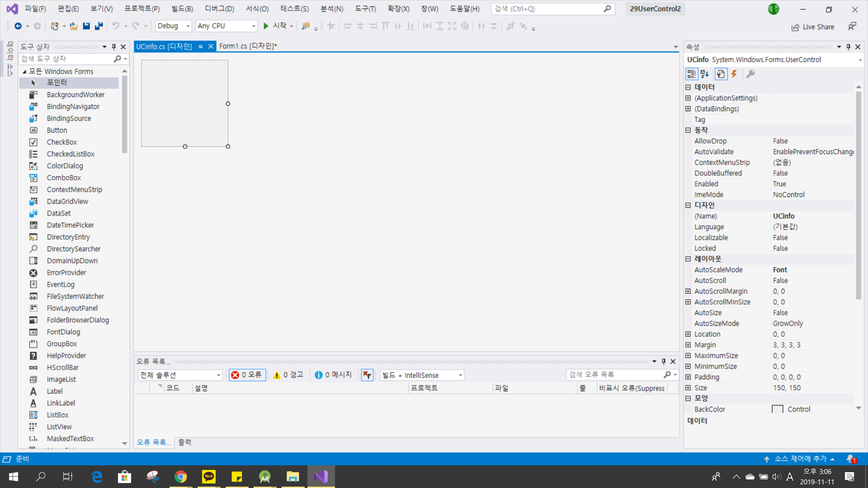Open KakaoTalk from the taskbar

click(208, 477)
